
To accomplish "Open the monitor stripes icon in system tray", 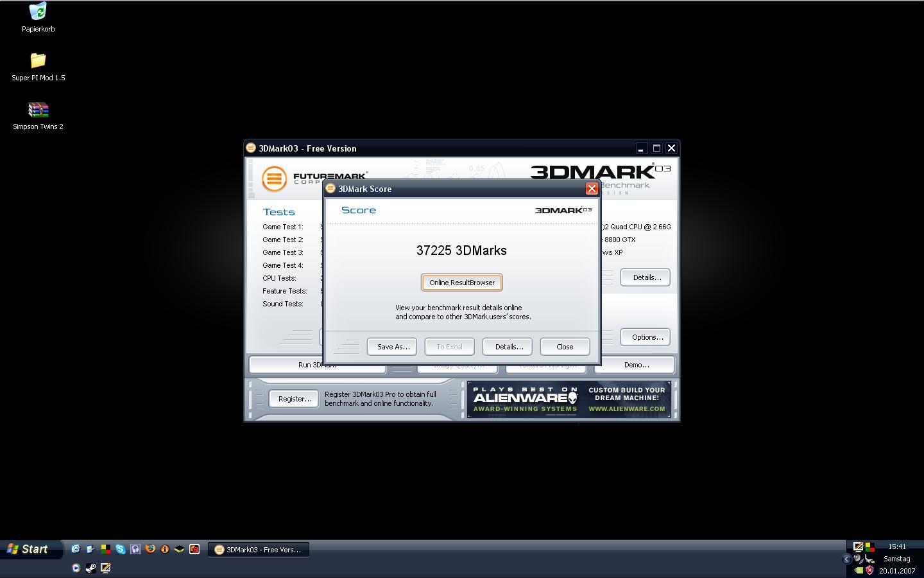I will (859, 547).
